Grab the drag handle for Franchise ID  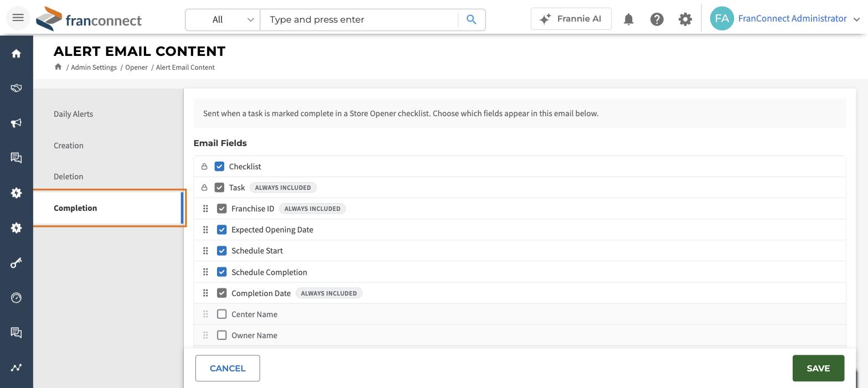click(205, 209)
